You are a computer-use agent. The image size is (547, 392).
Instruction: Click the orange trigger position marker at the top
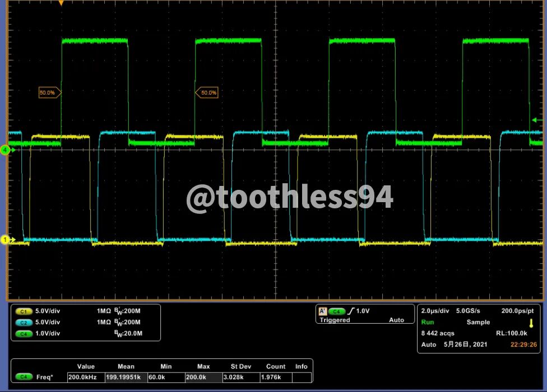61,3
